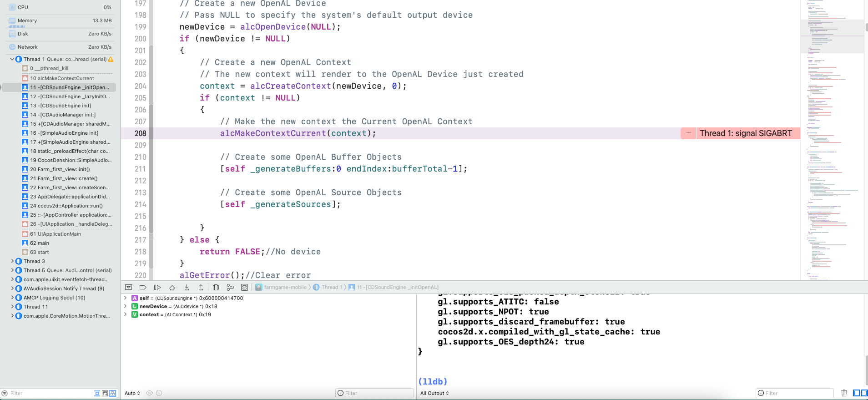
Task: Toggle the console pane visibility button
Action: 864,393
